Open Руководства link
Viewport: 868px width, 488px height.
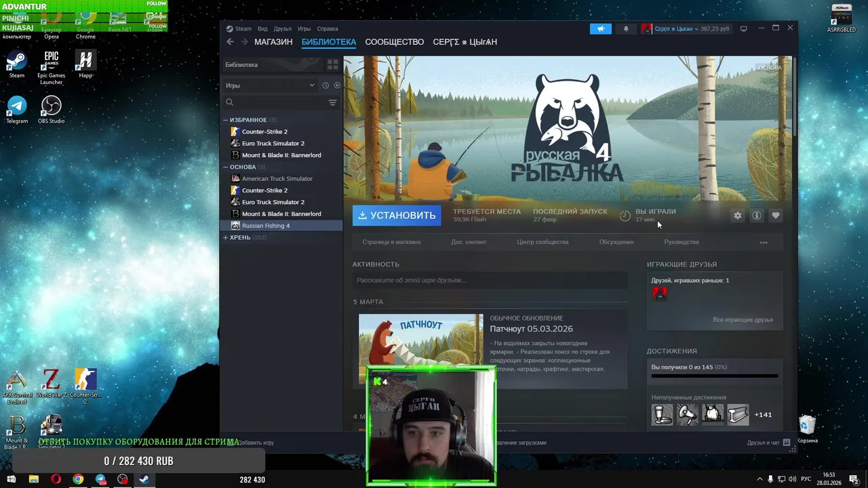pyautogui.click(x=682, y=242)
